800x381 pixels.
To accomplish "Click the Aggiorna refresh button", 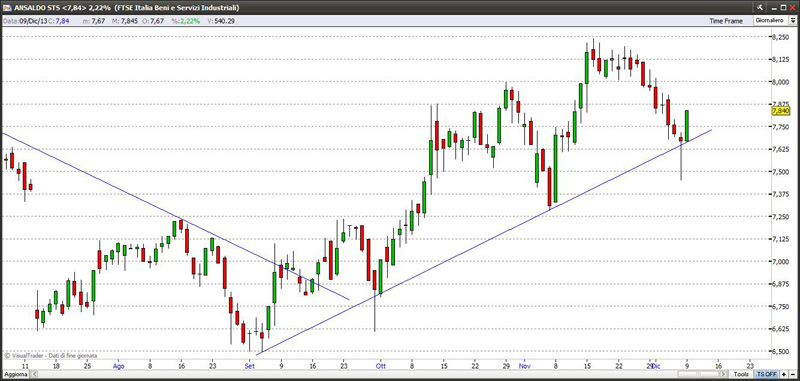I will pos(15,374).
